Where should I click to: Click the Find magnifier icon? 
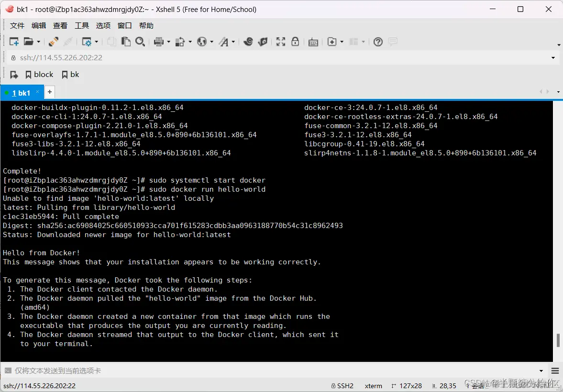pyautogui.click(x=140, y=42)
